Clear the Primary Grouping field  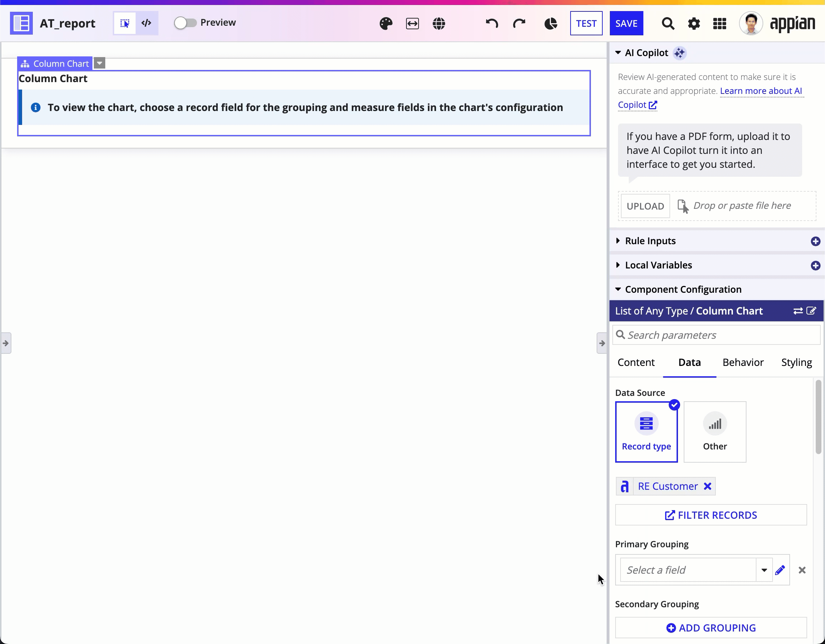click(801, 570)
